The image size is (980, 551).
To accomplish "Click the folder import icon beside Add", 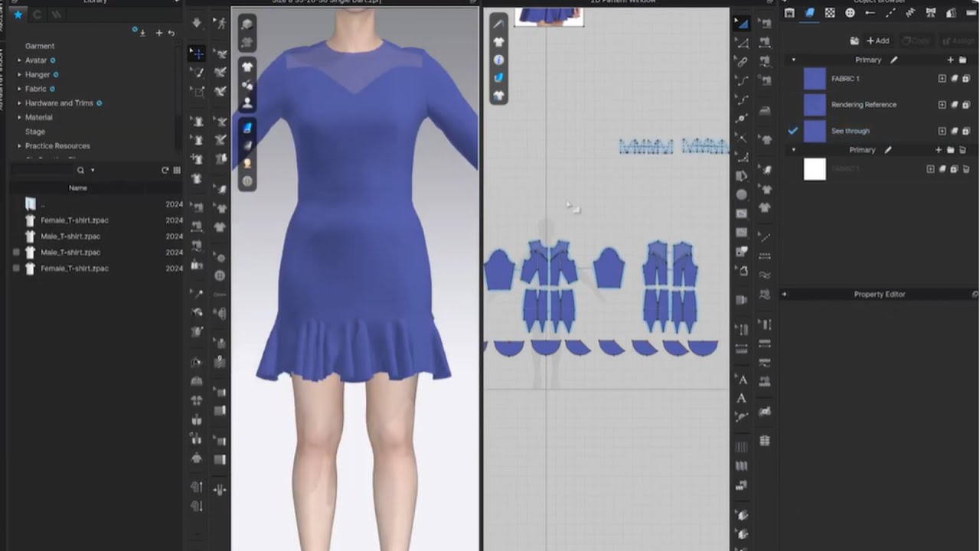I will 854,41.
